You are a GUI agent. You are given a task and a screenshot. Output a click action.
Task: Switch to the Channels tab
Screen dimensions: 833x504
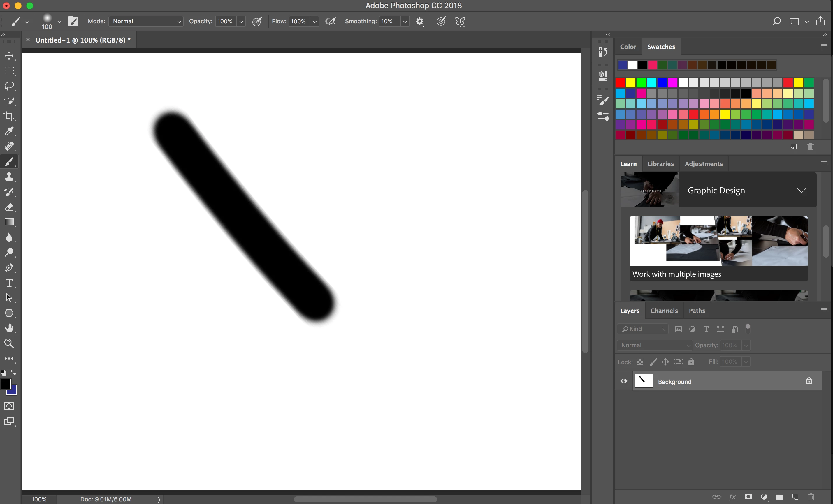(x=664, y=311)
